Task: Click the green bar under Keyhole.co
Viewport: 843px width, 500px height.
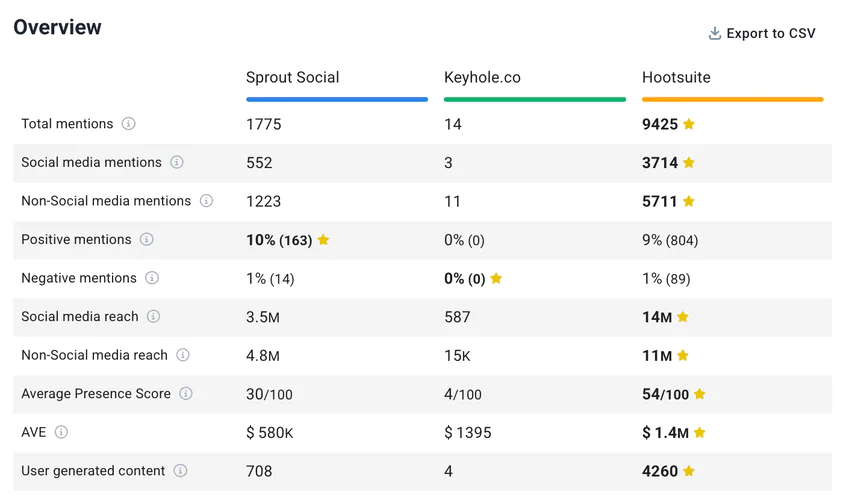Action: [x=535, y=99]
